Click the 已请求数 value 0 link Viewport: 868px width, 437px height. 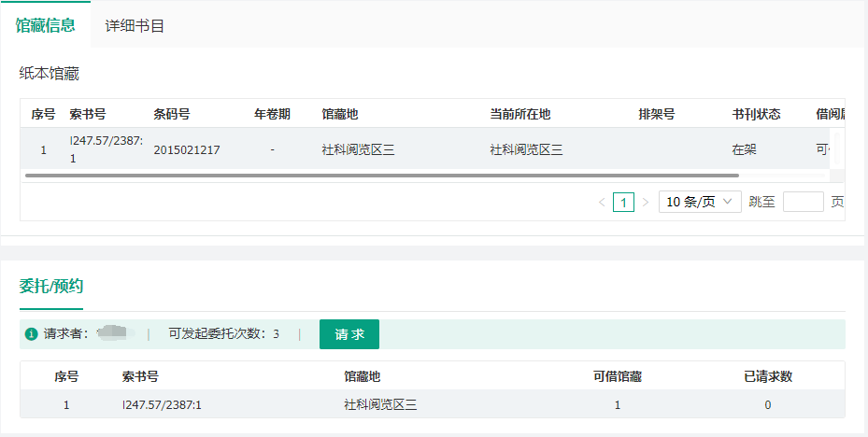tap(768, 404)
